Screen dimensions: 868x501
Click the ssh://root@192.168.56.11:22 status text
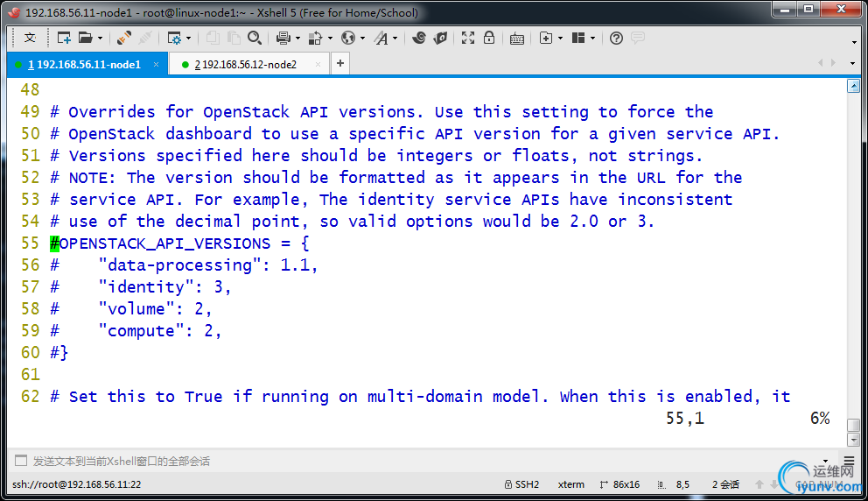click(x=76, y=484)
